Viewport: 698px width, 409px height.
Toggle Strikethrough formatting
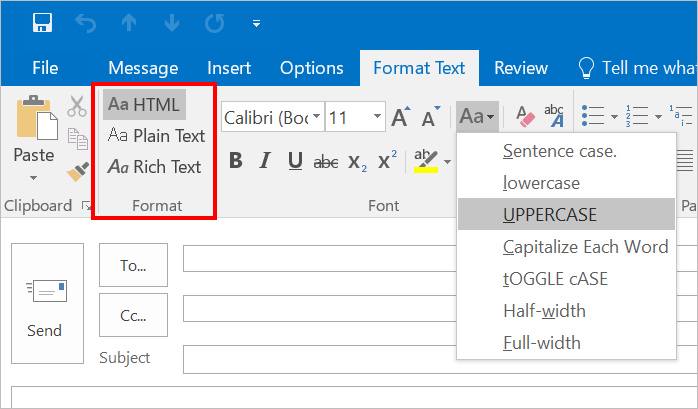(326, 161)
